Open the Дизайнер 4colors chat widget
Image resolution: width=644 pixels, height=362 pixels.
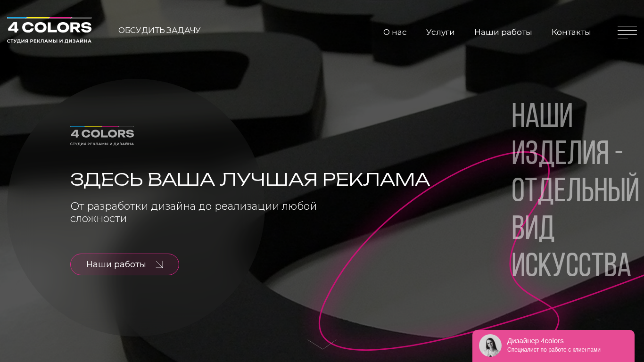tap(553, 346)
